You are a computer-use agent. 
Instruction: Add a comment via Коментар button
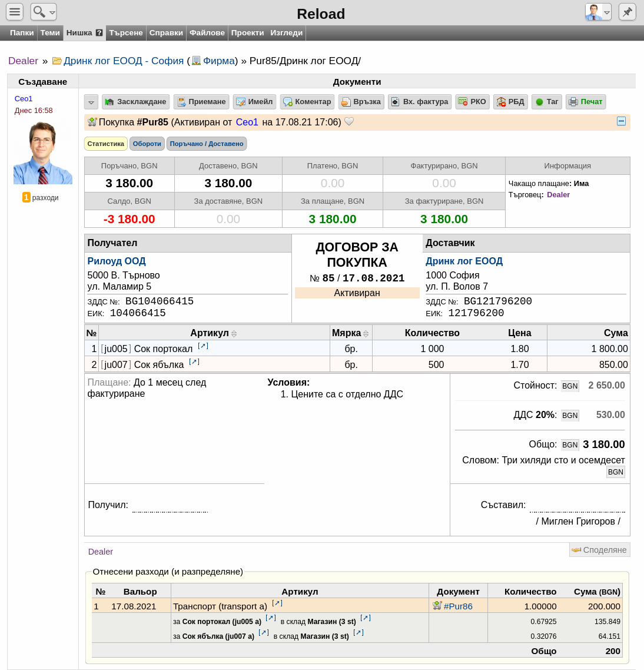coord(307,102)
